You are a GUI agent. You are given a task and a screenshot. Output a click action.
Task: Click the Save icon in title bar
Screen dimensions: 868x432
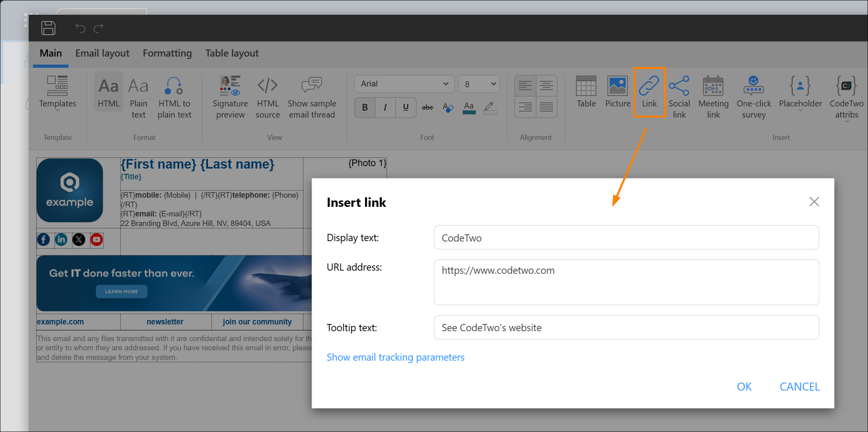click(48, 28)
